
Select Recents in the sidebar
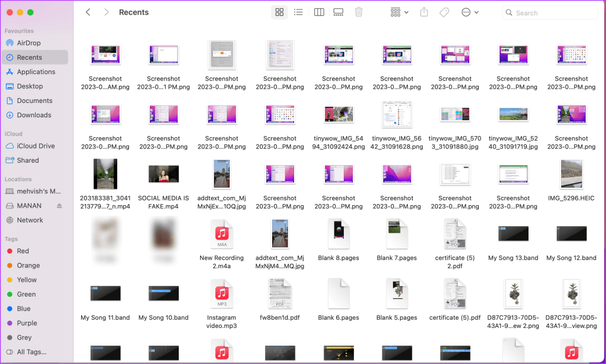35,57
